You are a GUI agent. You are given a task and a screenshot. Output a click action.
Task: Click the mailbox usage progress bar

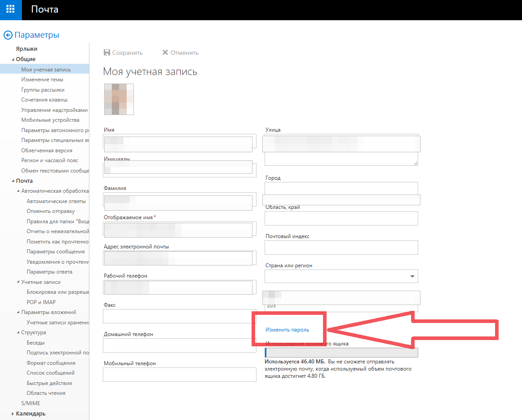(341, 353)
